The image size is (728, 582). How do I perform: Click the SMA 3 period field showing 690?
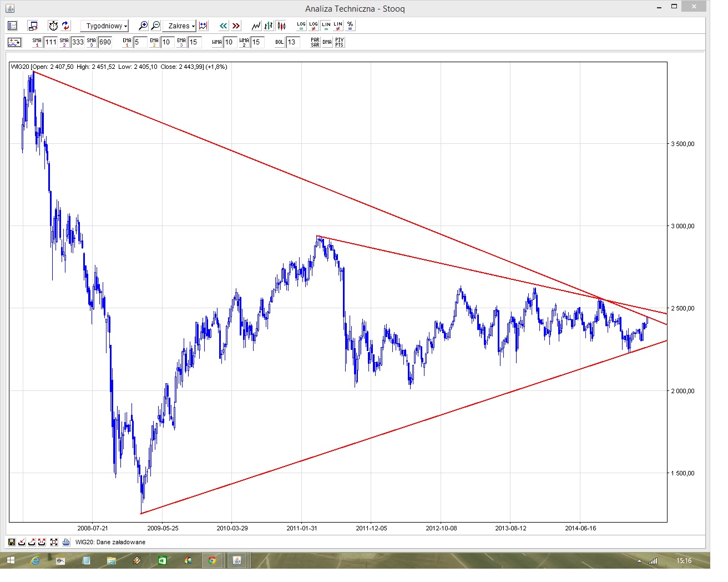click(x=105, y=42)
